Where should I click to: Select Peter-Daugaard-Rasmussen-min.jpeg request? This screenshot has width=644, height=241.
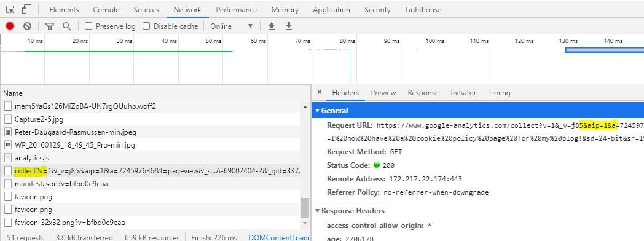pyautogui.click(x=151, y=132)
